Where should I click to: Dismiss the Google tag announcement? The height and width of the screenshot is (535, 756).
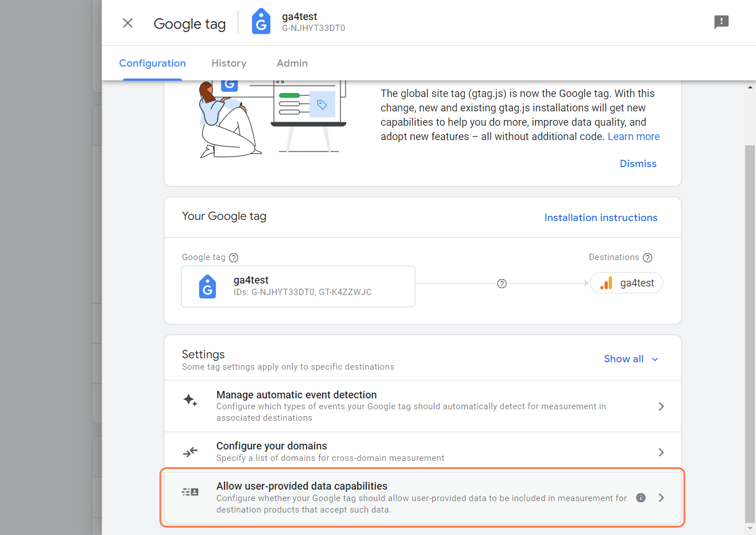[638, 164]
